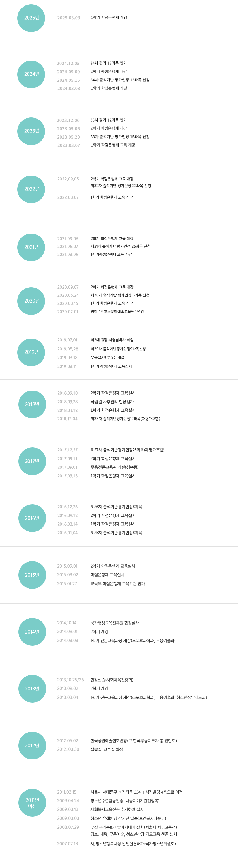Select the 2015년 year badge
The height and width of the screenshot is (868, 238).
(x=32, y=575)
